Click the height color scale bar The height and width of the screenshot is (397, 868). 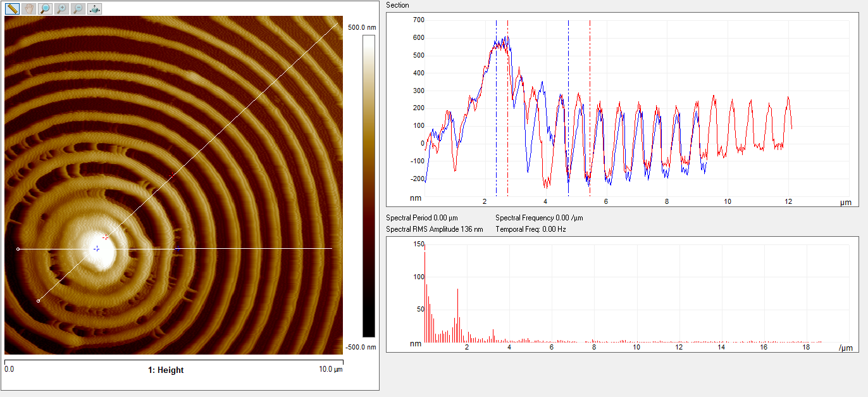click(x=368, y=186)
